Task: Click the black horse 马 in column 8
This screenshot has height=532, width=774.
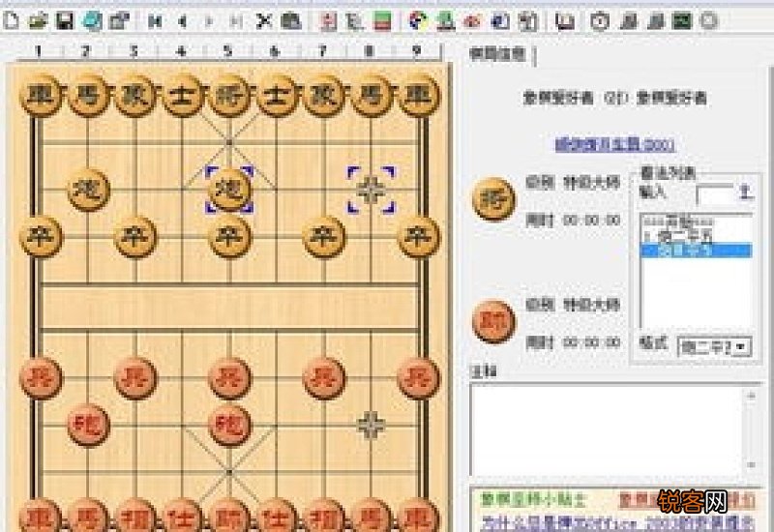Action: pyautogui.click(x=372, y=95)
